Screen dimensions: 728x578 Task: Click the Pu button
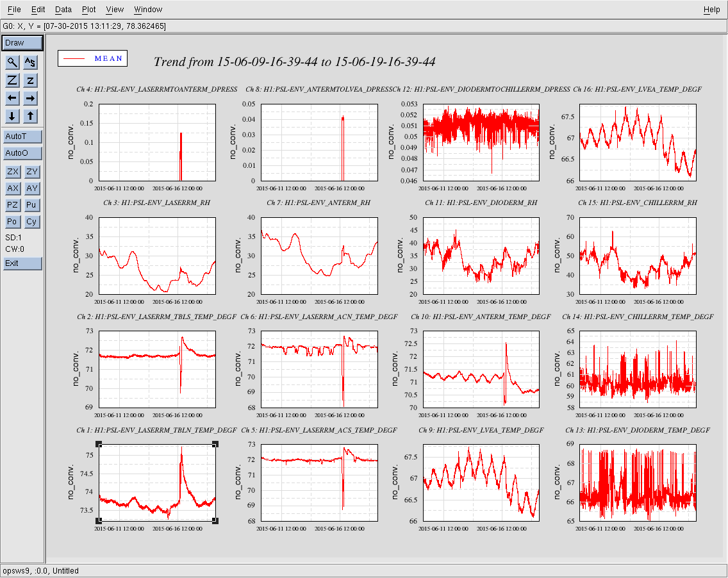pyautogui.click(x=31, y=205)
